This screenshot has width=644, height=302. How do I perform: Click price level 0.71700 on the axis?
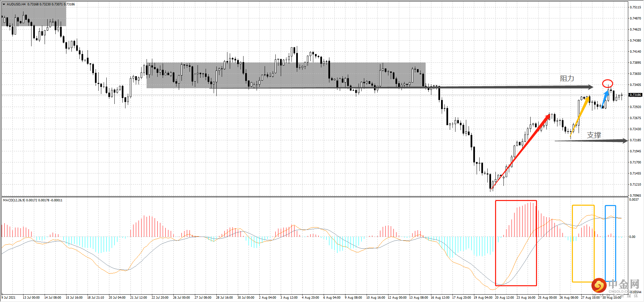(x=635, y=162)
